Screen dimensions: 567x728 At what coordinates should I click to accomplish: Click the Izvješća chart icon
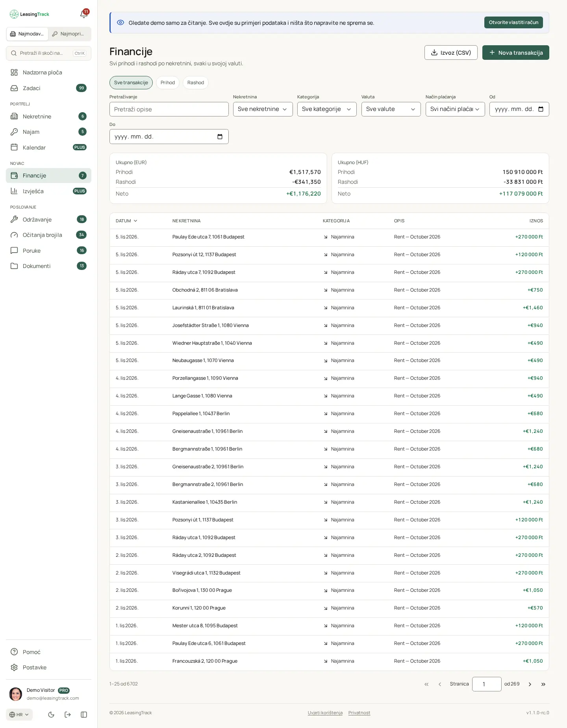pos(14,191)
